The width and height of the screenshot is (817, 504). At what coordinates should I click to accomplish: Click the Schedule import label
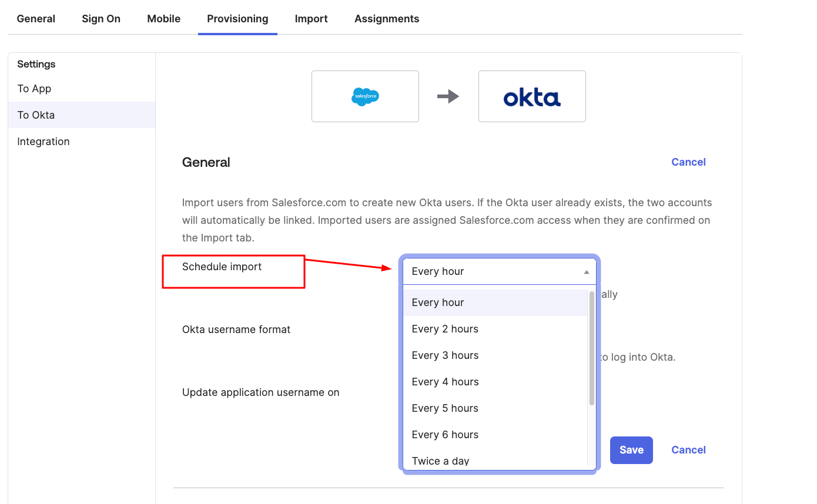(222, 267)
